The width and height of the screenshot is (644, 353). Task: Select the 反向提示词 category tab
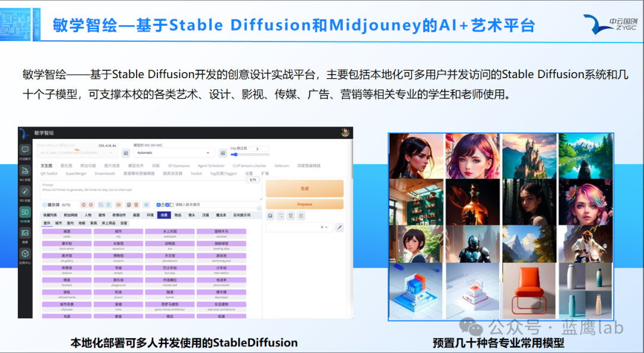(x=241, y=215)
